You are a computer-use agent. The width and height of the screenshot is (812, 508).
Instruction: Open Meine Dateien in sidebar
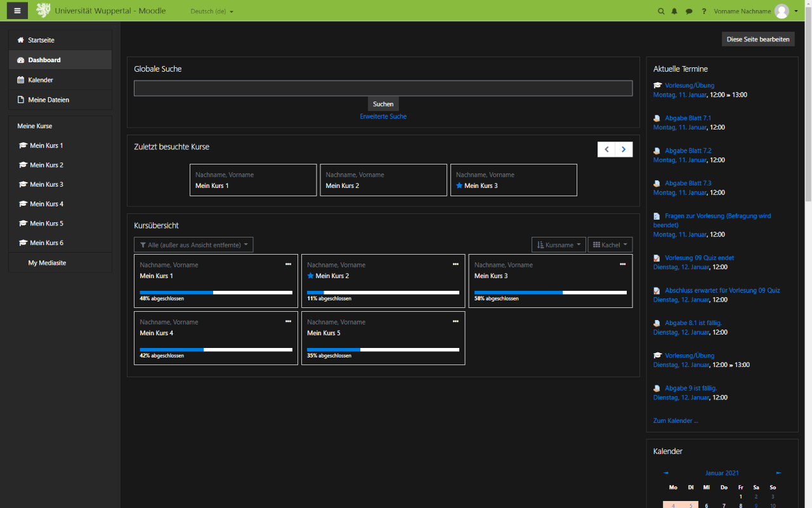pos(60,100)
